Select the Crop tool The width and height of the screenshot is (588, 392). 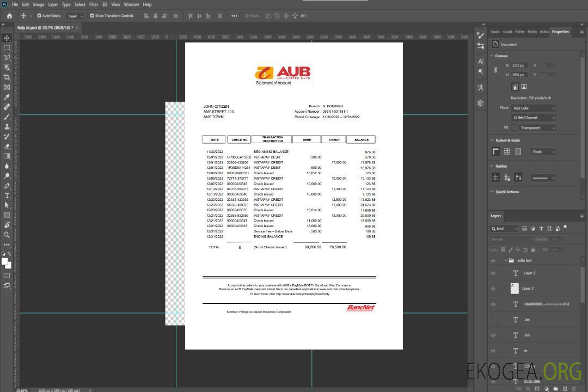pyautogui.click(x=7, y=77)
